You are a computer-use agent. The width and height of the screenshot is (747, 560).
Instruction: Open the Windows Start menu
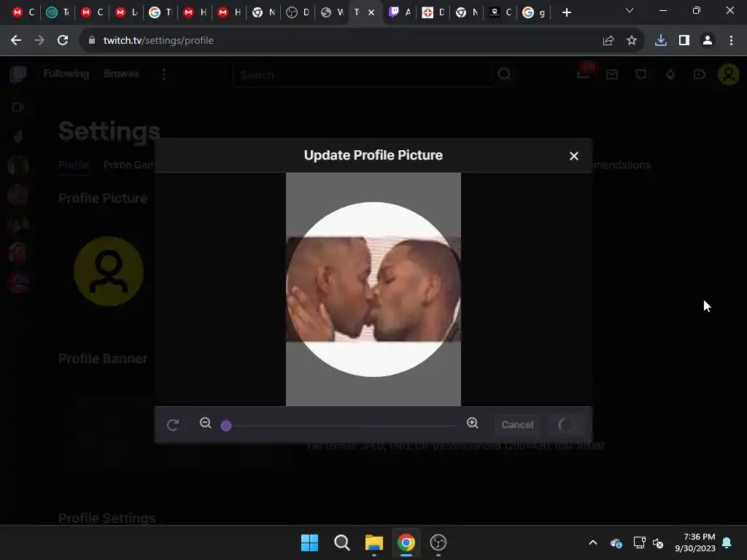[x=309, y=542]
